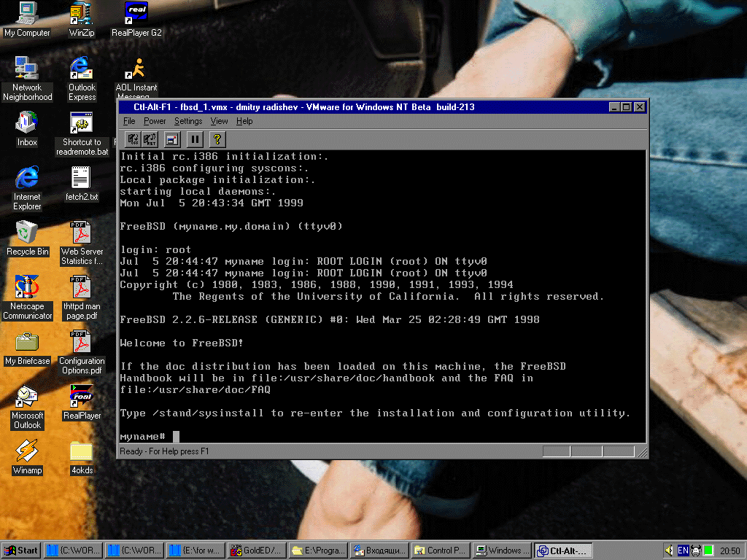Click the 'Welcome to FreeBSD!' console line
Viewport: 747px width, 560px height.
click(182, 343)
